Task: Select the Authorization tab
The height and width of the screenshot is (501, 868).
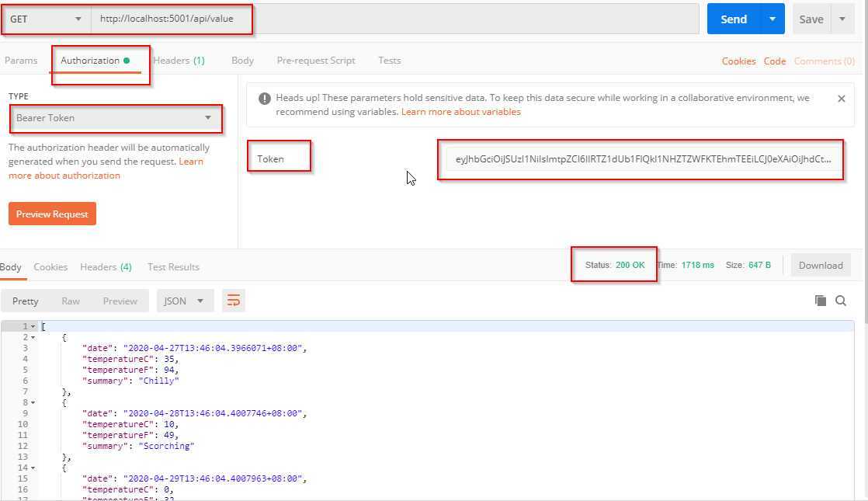Action: click(x=95, y=61)
